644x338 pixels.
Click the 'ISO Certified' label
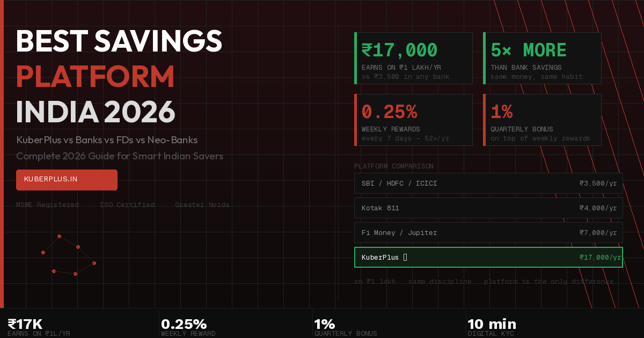pyautogui.click(x=127, y=205)
